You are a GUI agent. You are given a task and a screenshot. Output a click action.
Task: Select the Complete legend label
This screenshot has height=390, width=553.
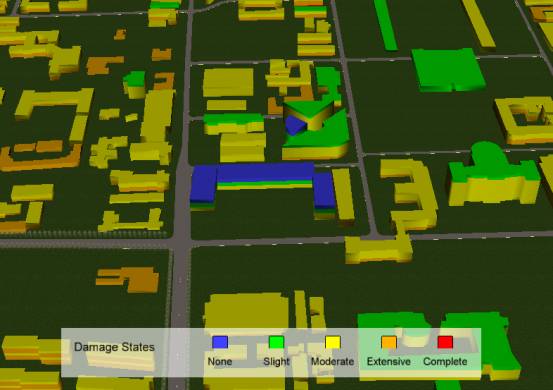click(445, 361)
